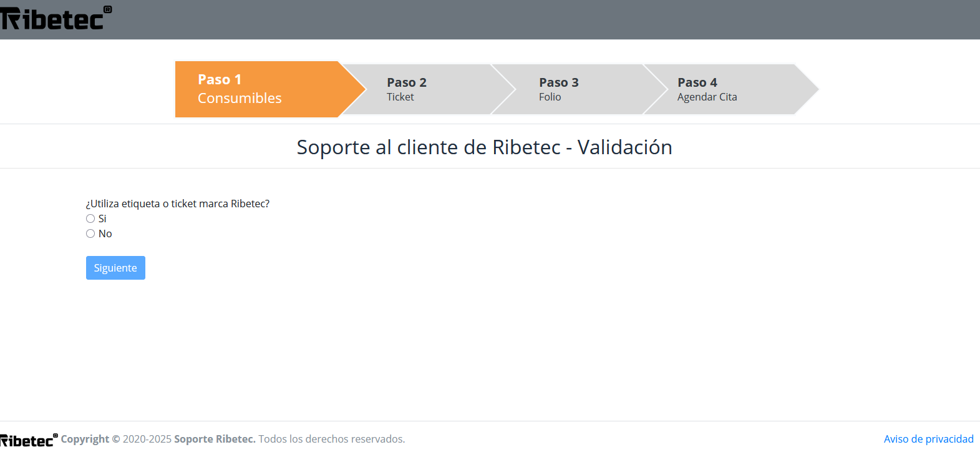
Task: Click the "No" option label text
Action: pos(105,233)
